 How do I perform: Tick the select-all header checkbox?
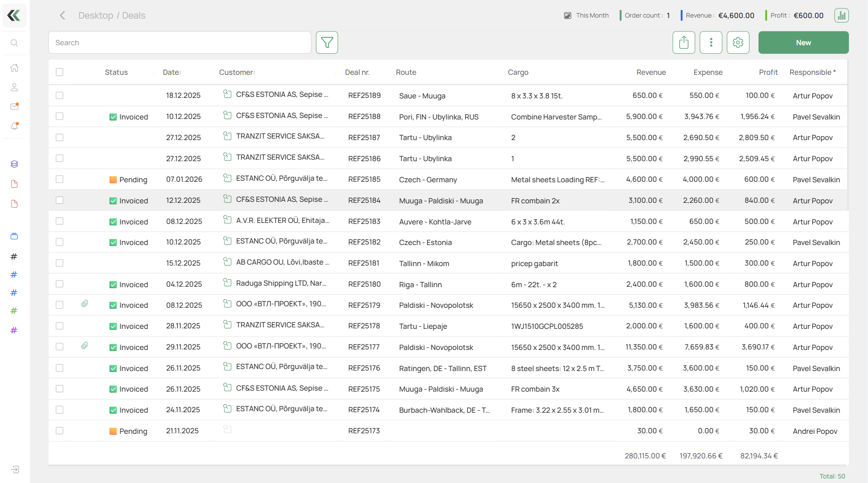click(x=60, y=72)
